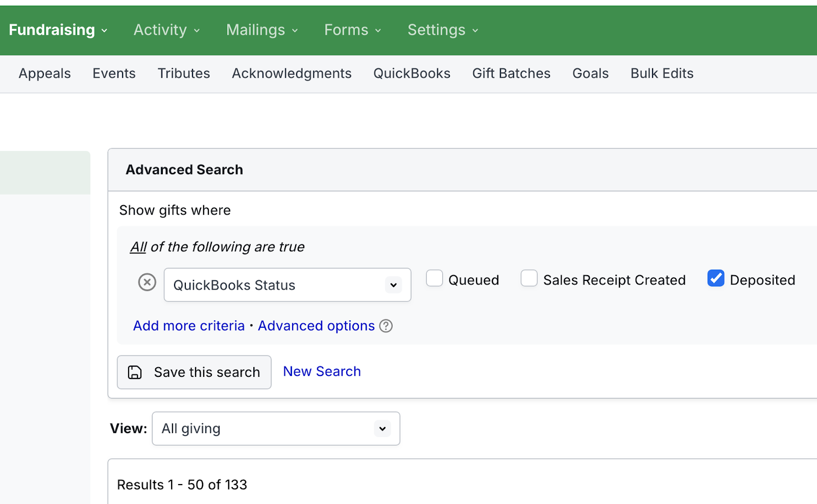Remove the QuickBooks Status criterion
Image resolution: width=817 pixels, height=504 pixels.
pyautogui.click(x=147, y=282)
